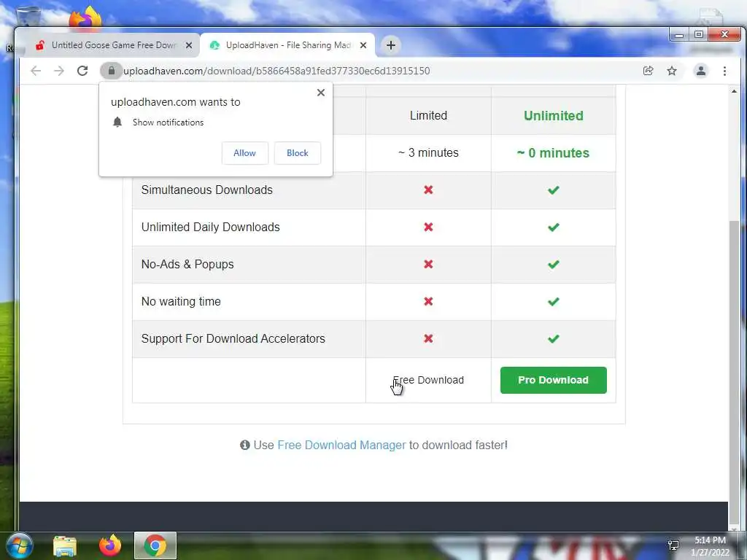Viewport: 747px width, 560px height.
Task: Dismiss the notification permission popup
Action: [321, 93]
